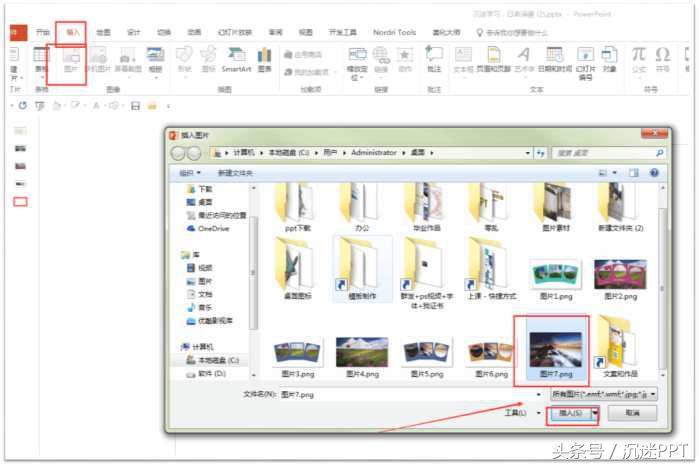This screenshot has height=466, width=699.
Task: Insert a SmartArt graphic
Action: pos(236,60)
